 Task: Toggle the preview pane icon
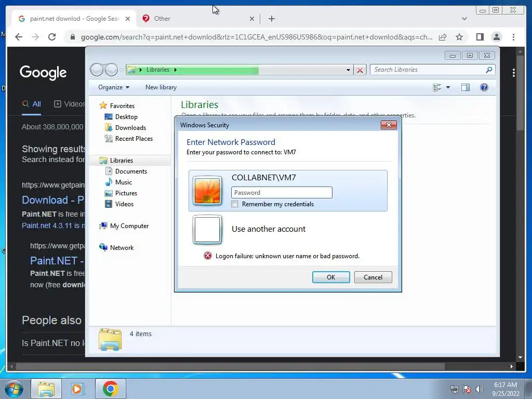coord(465,87)
